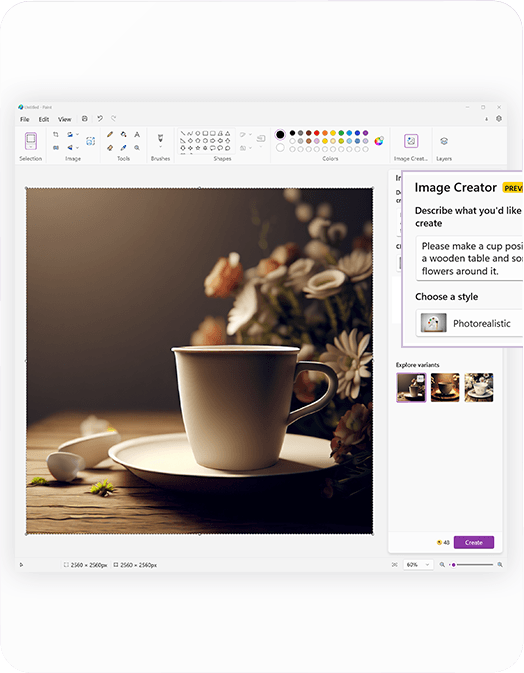Click the zoom in magnifier icon
This screenshot has width=524, height=673.
tap(500, 564)
